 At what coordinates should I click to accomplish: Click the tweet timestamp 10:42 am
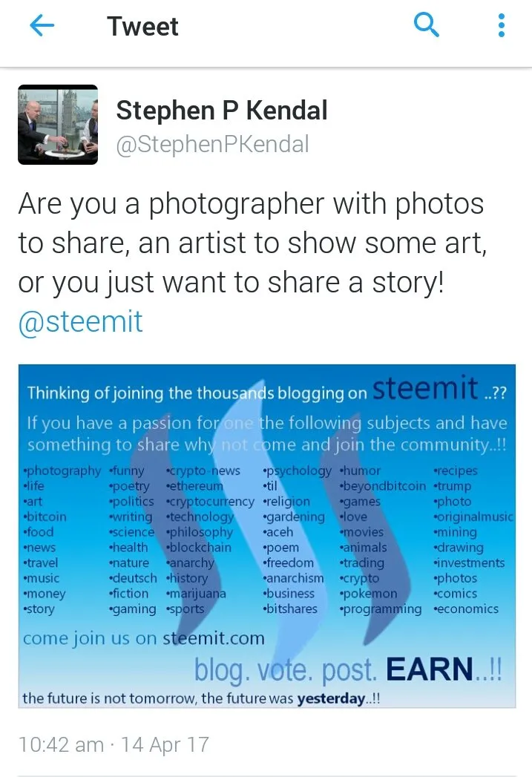coord(61,744)
